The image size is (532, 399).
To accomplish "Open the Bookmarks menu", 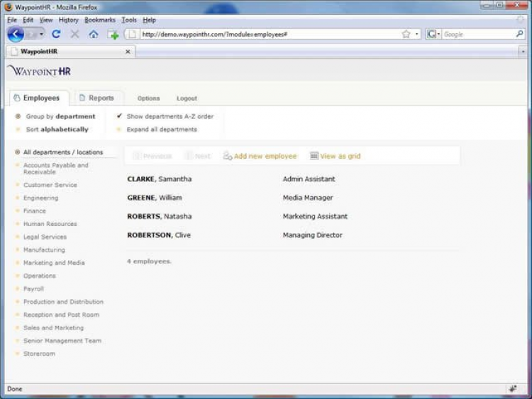I will (x=100, y=20).
